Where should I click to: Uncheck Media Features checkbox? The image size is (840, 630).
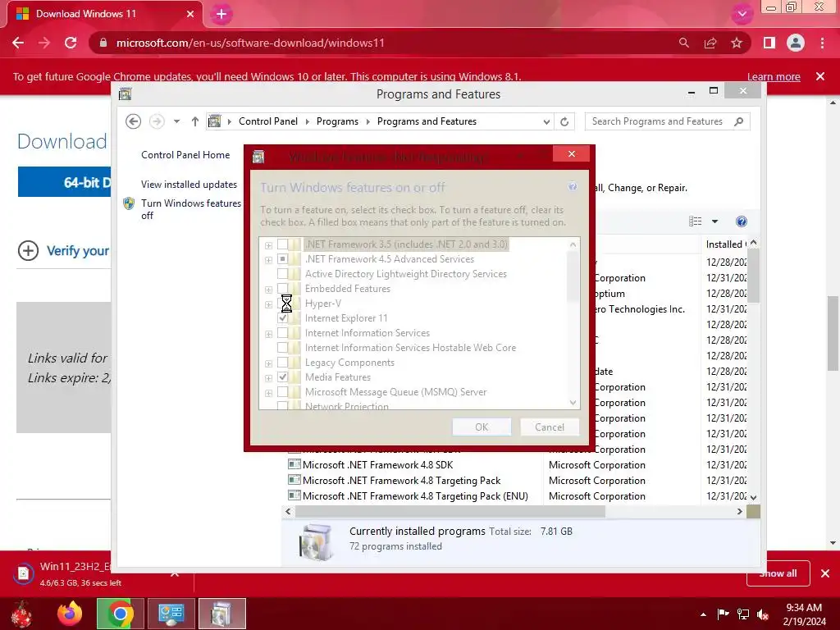click(x=282, y=377)
